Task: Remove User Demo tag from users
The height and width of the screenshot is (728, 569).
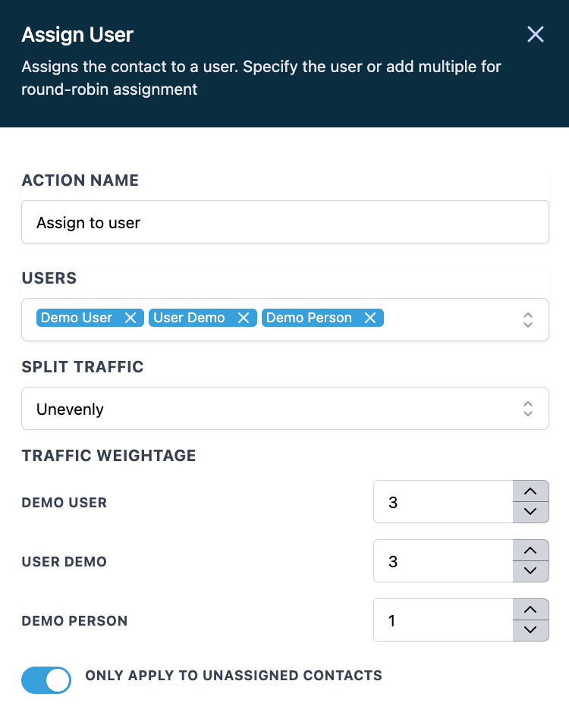Action: (244, 318)
